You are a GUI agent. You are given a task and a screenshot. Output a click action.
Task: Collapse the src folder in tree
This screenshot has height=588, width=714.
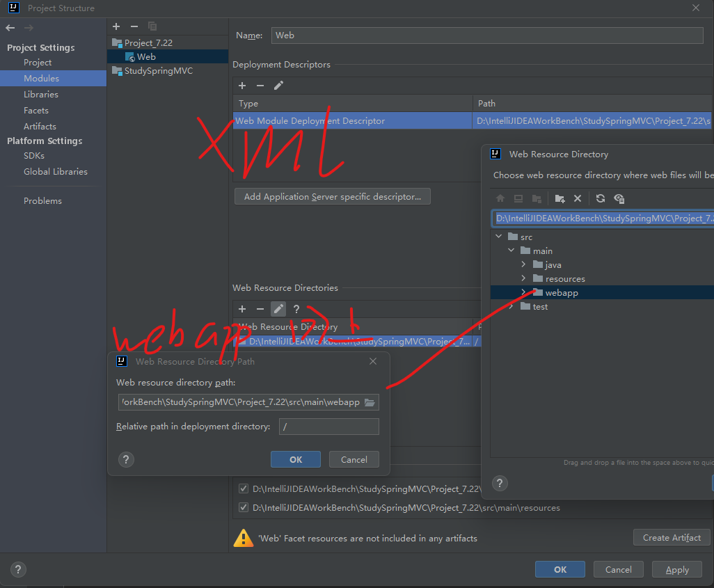tap(498, 237)
